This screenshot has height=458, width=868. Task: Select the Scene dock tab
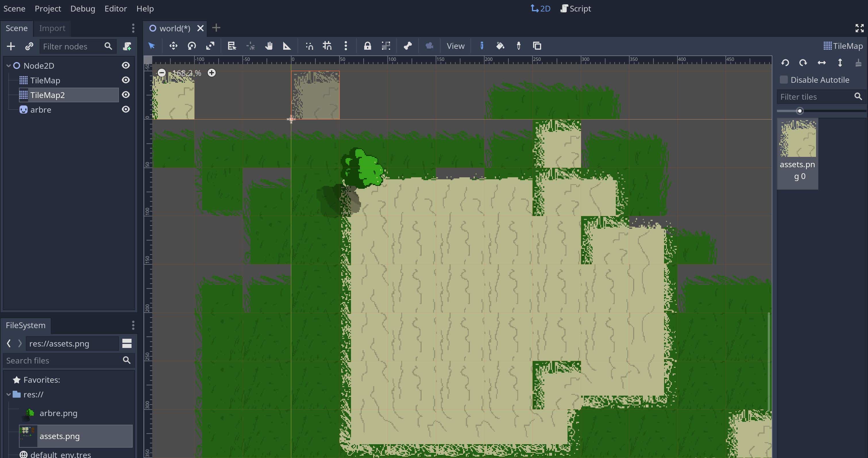pyautogui.click(x=16, y=28)
